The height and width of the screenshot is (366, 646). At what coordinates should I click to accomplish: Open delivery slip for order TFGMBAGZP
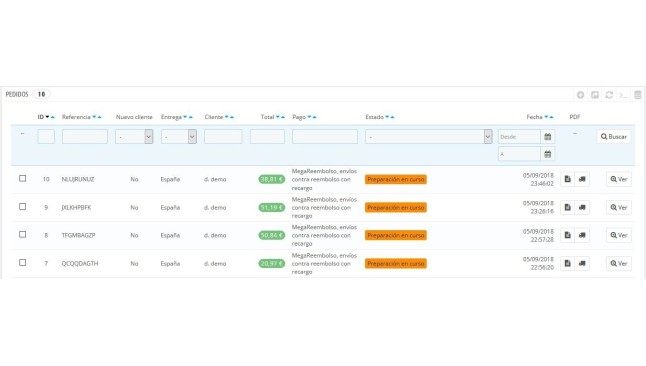[x=582, y=235]
